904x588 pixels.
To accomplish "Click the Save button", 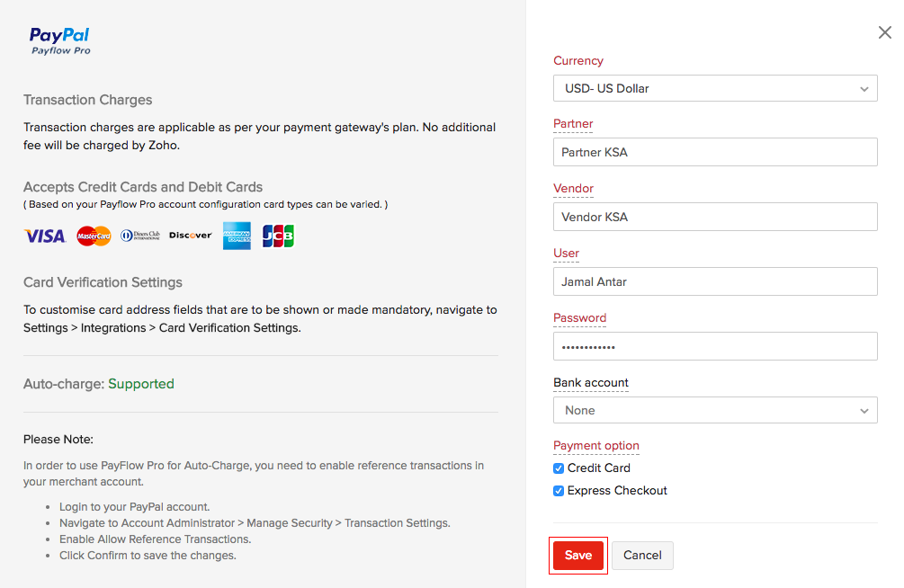I will [x=577, y=555].
